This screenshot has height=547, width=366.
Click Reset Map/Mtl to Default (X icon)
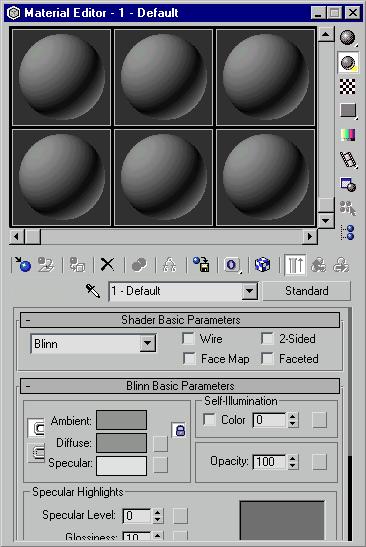[107, 264]
